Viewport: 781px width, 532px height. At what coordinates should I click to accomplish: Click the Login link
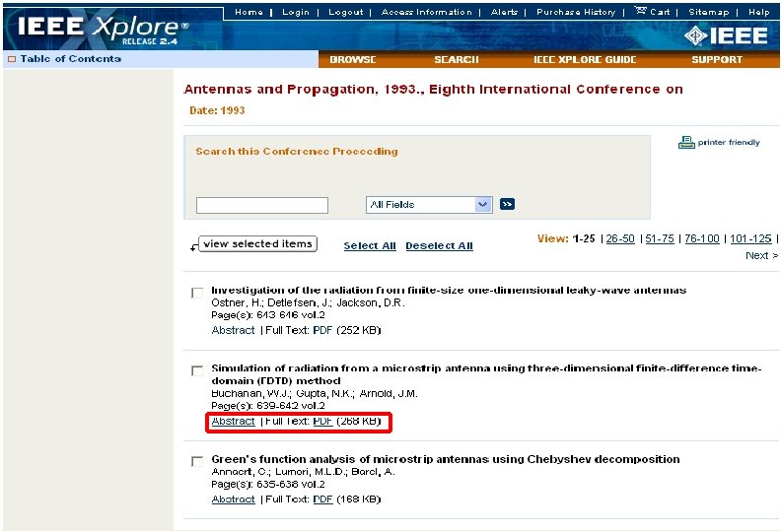296,12
